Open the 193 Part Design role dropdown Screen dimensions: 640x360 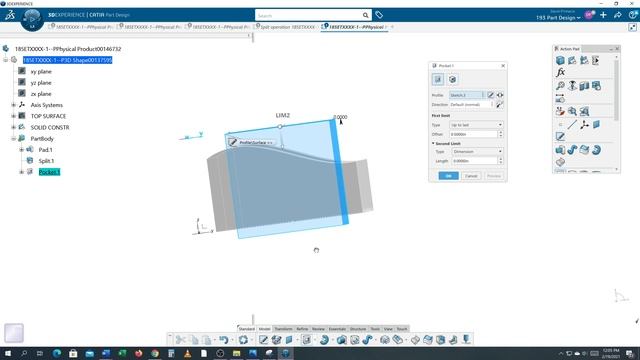(558, 18)
